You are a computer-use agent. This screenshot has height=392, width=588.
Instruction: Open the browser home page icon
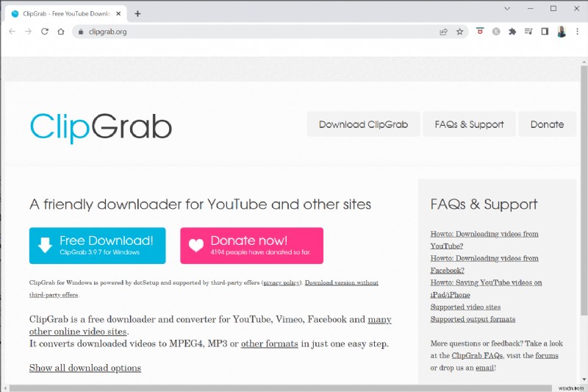61,32
